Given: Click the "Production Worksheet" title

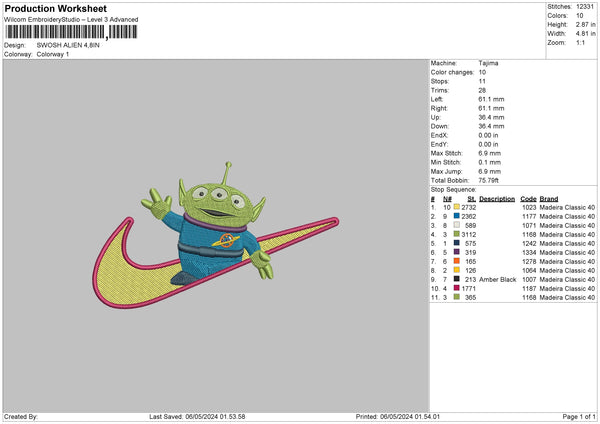Looking at the screenshot, I should pyautogui.click(x=55, y=8).
